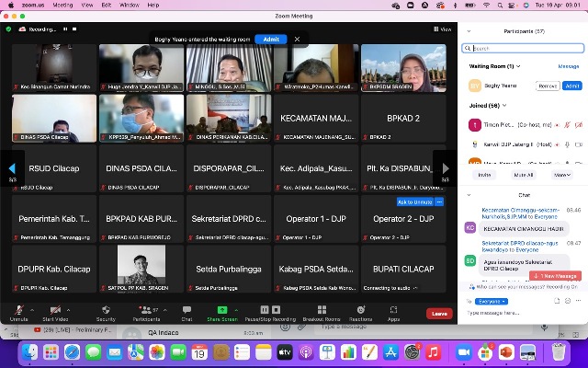Open the Apps icon in toolbar
This screenshot has width=588, height=368.
pos(393,309)
